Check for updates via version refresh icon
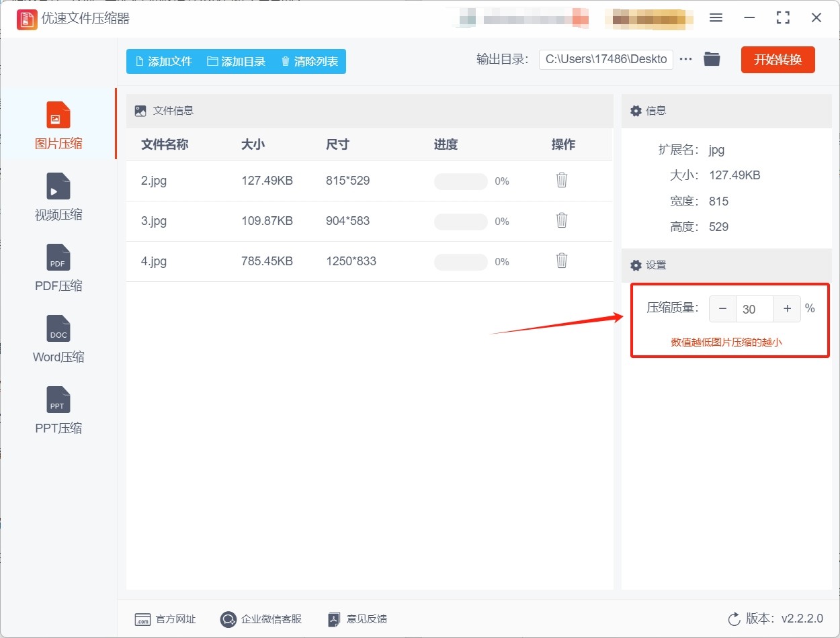The width and height of the screenshot is (840, 638). pos(734,619)
